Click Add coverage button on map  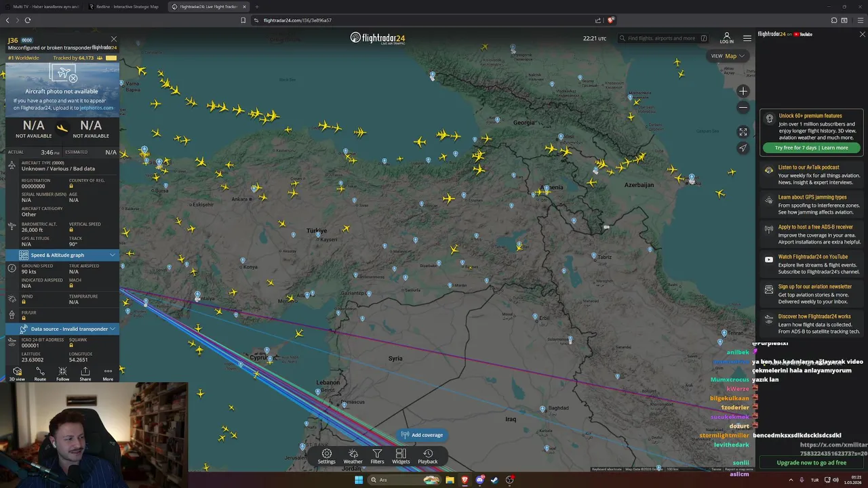422,435
